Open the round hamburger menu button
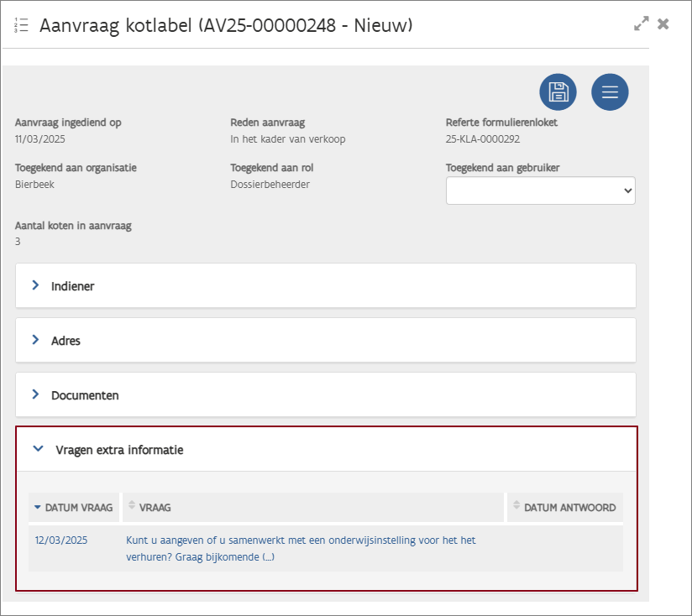 coord(610,92)
